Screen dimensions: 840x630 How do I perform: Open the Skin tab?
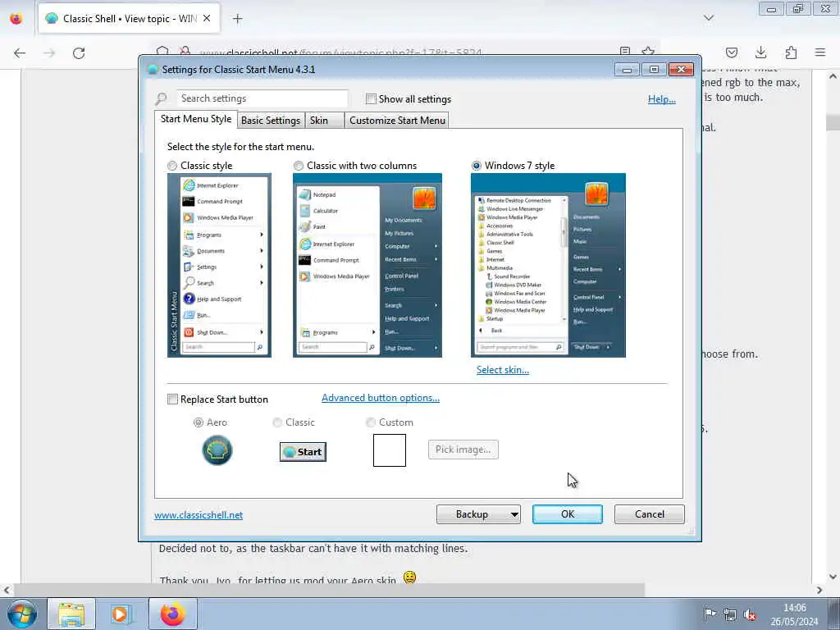click(323, 120)
